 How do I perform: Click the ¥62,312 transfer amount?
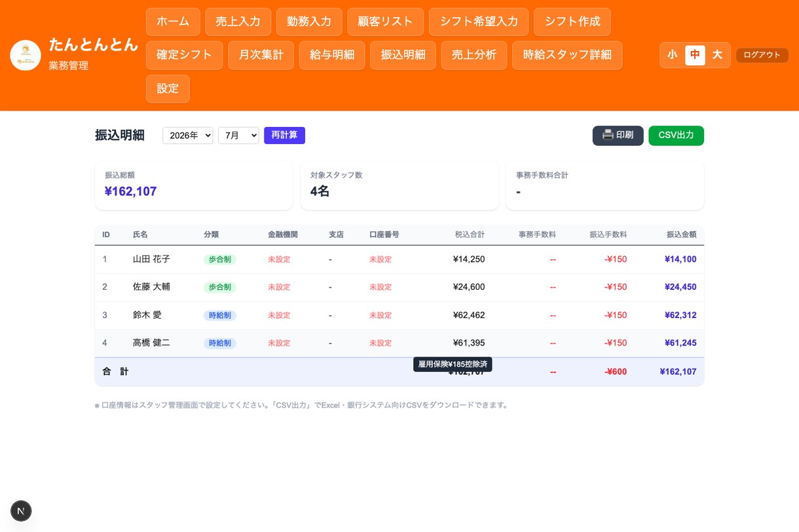click(680, 315)
